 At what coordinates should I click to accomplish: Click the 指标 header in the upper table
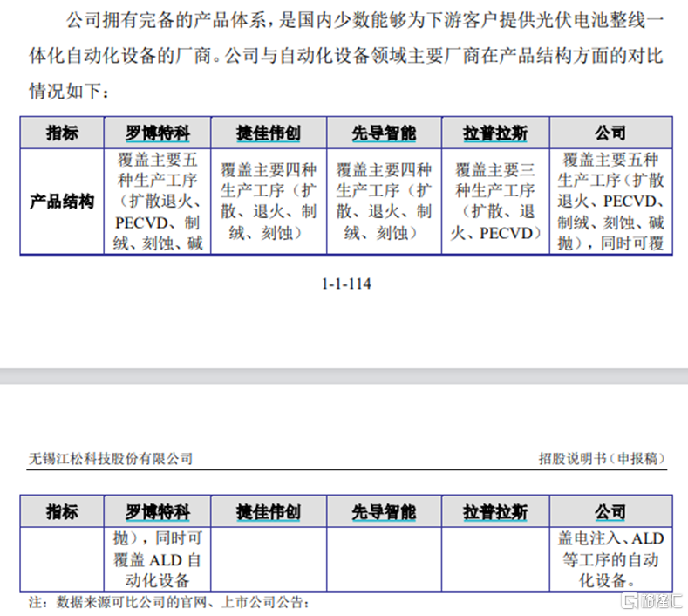pyautogui.click(x=62, y=133)
